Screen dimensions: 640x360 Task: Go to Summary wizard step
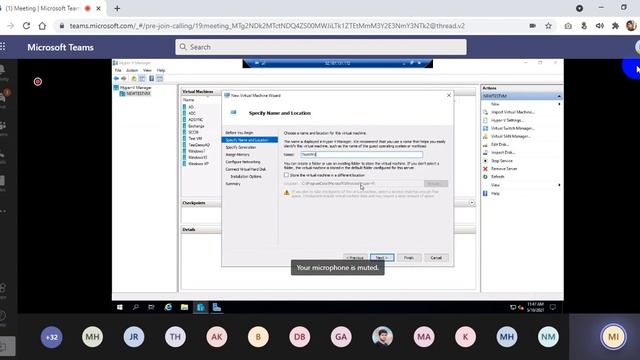pos(233,184)
